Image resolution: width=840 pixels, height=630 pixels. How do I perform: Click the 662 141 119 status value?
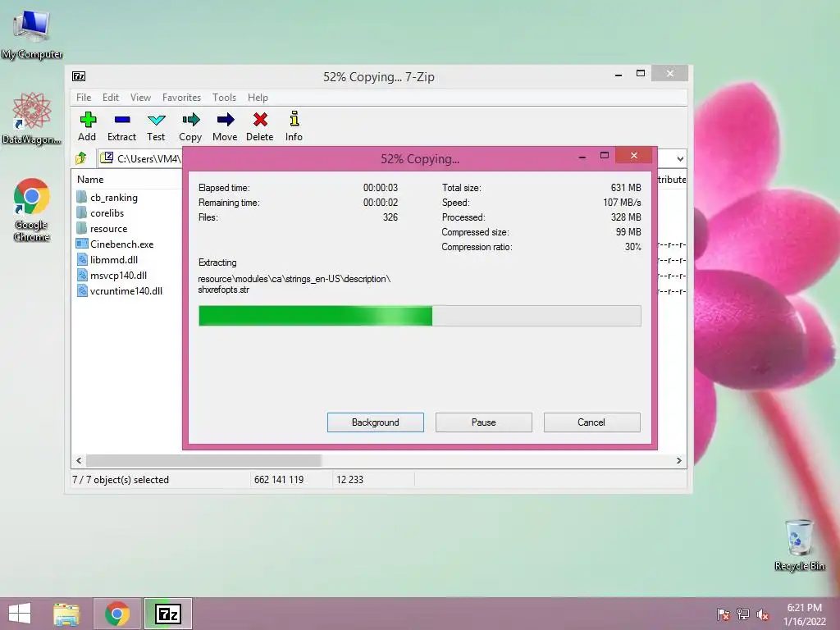click(x=279, y=479)
